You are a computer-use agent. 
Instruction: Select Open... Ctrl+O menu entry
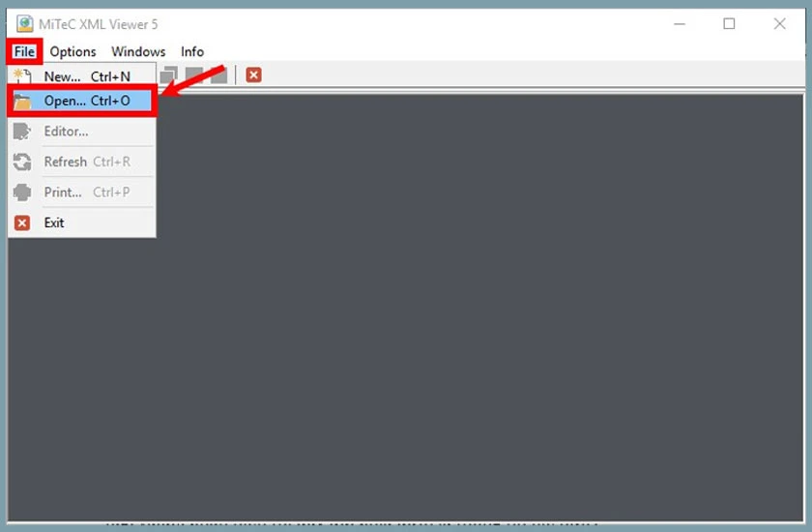click(82, 101)
